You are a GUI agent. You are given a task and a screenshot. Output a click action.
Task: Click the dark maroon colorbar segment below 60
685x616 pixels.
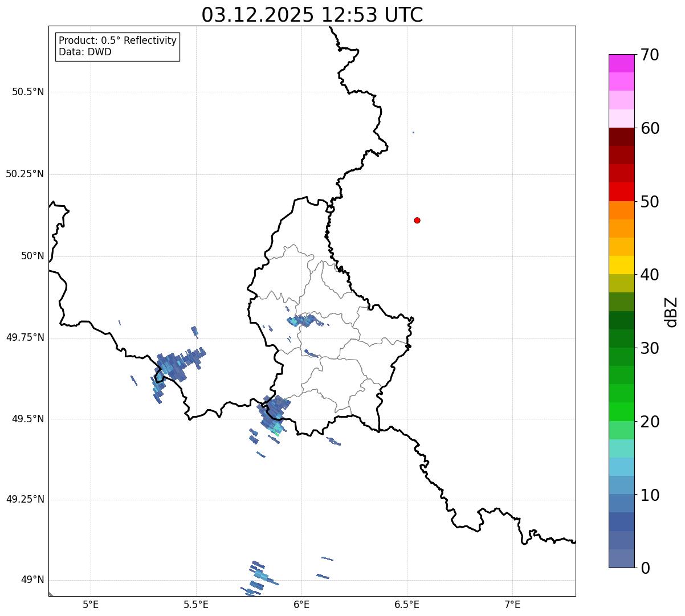point(621,137)
